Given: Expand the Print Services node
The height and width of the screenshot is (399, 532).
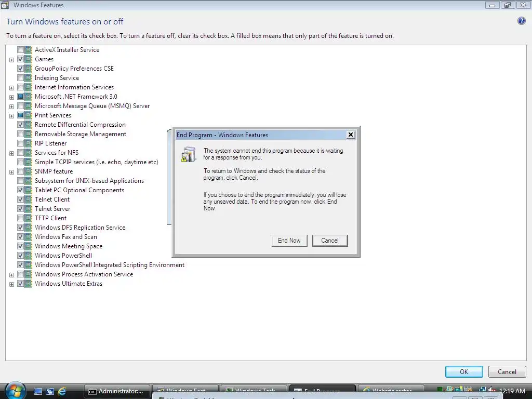Looking at the screenshot, I should tap(11, 116).
